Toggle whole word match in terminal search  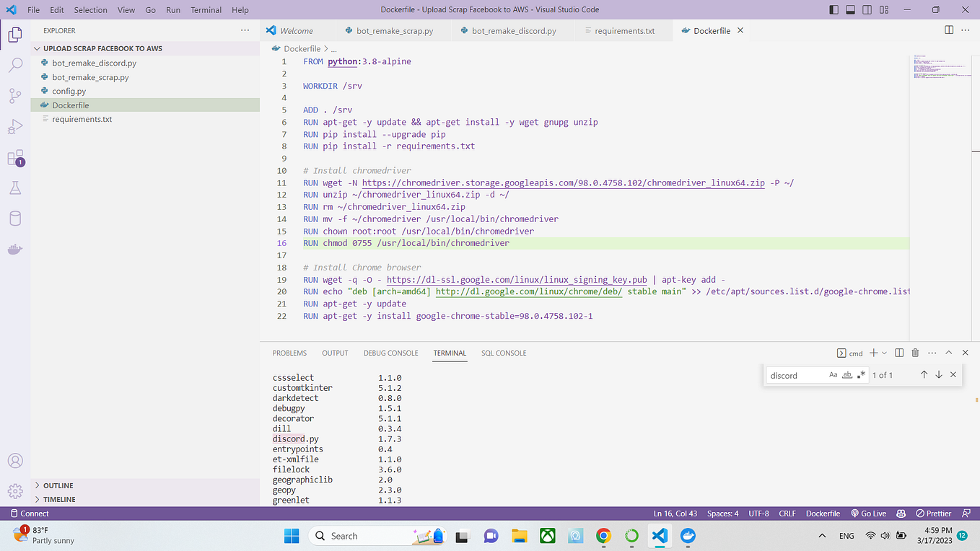coord(847,374)
